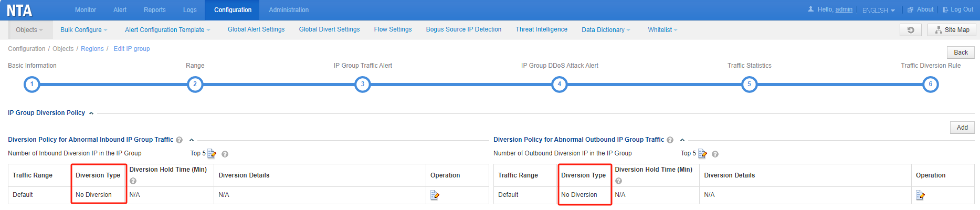The width and height of the screenshot is (980, 210).
Task: Switch to the Monitor tab
Action: pyautogui.click(x=85, y=10)
